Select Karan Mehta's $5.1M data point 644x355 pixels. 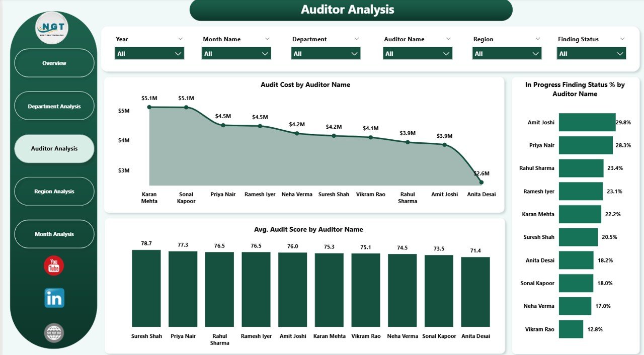click(x=149, y=107)
